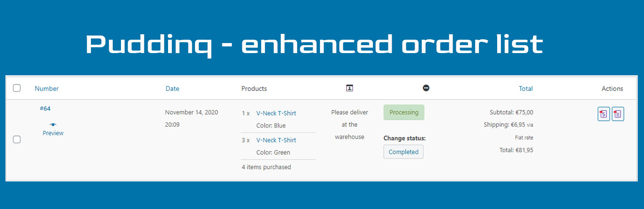Click the eye icon above Preview
The height and width of the screenshot is (209, 644).
tap(53, 125)
